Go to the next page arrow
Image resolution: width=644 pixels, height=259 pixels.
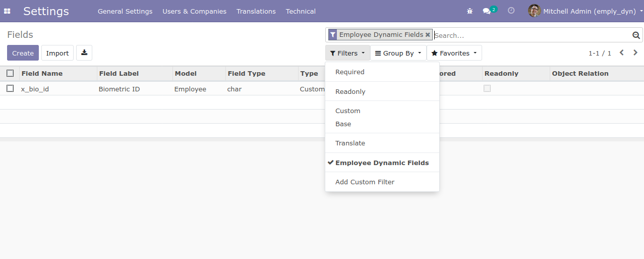click(x=635, y=53)
